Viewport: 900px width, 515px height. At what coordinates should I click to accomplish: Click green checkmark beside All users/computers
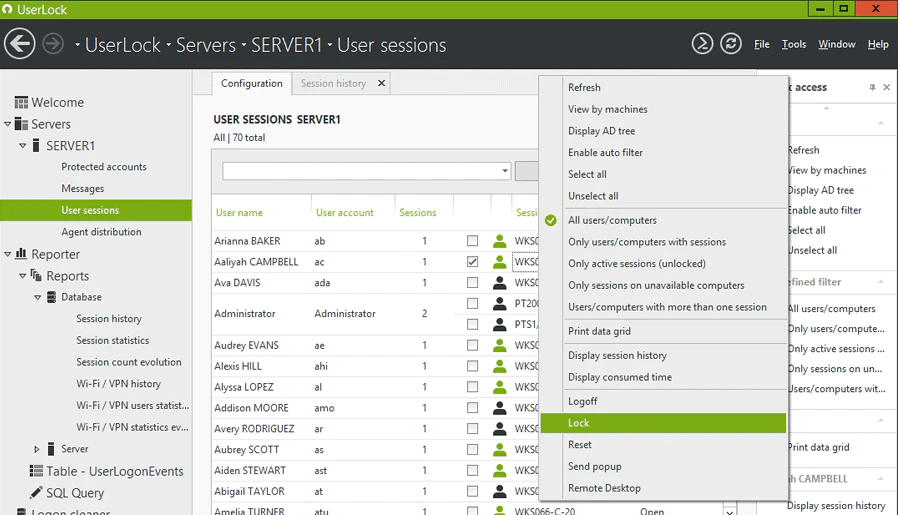pos(550,220)
